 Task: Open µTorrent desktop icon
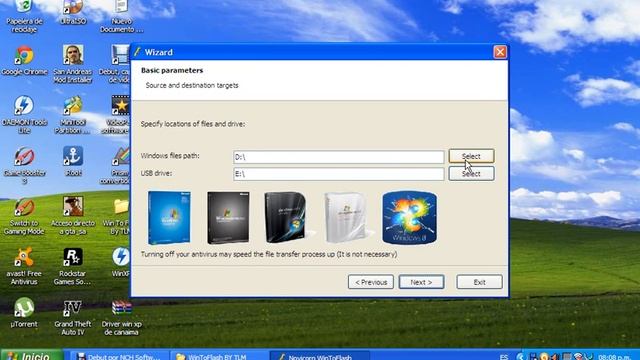click(24, 313)
